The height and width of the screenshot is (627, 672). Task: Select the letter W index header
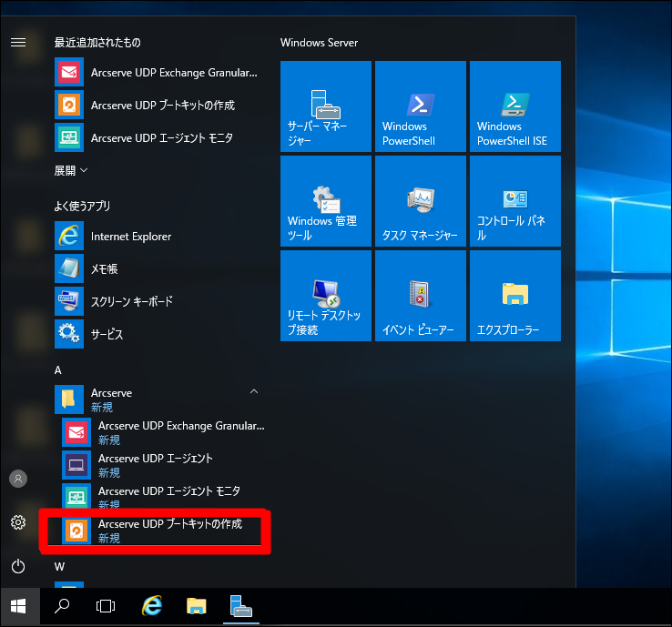tap(59, 567)
